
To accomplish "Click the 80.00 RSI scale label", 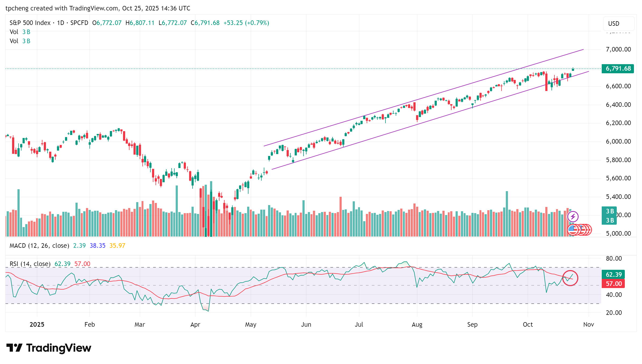I will [614, 259].
